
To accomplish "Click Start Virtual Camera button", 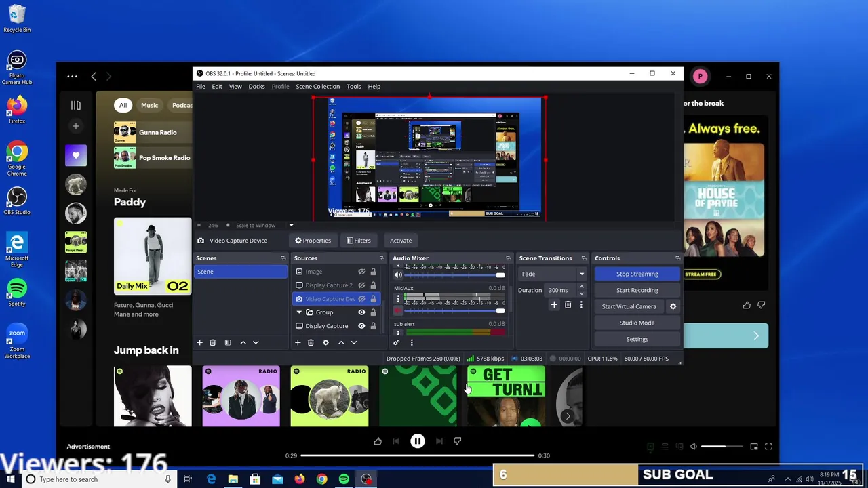I will point(629,306).
